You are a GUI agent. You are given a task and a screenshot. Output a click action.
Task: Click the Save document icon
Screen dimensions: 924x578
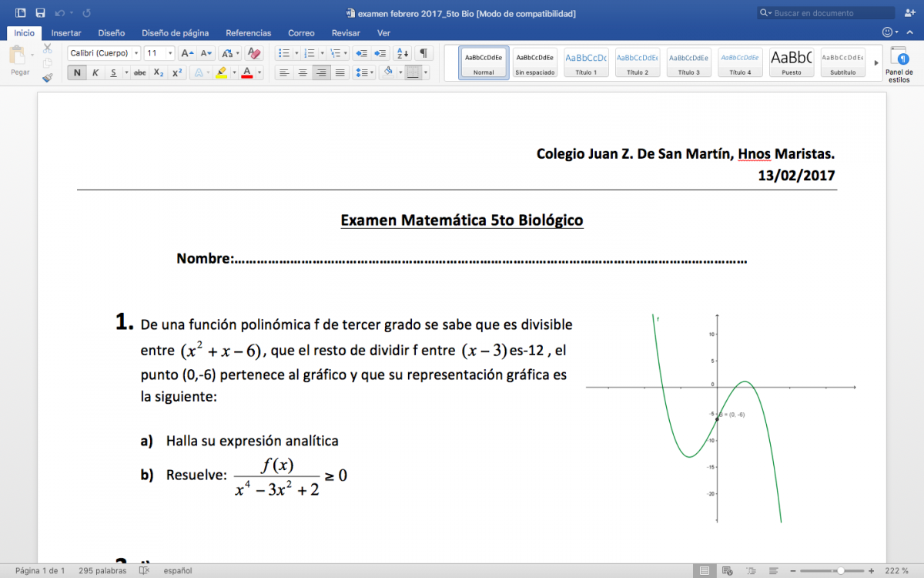(40, 13)
